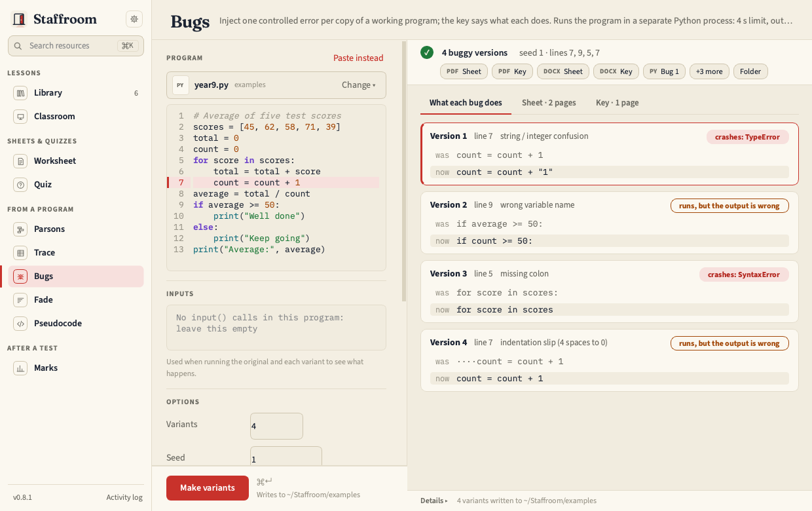Click the green success check icon
812x511 pixels.
point(427,52)
